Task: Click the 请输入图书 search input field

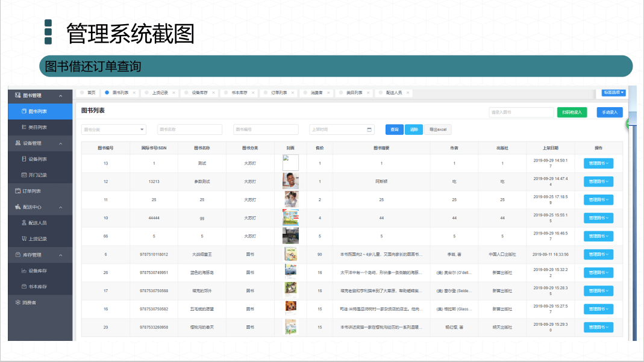Action: point(521,113)
